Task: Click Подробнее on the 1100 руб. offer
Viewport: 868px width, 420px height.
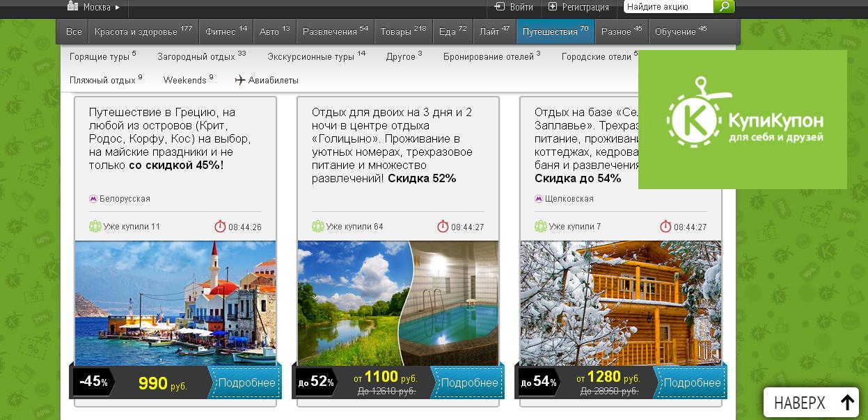Action: pos(469,382)
